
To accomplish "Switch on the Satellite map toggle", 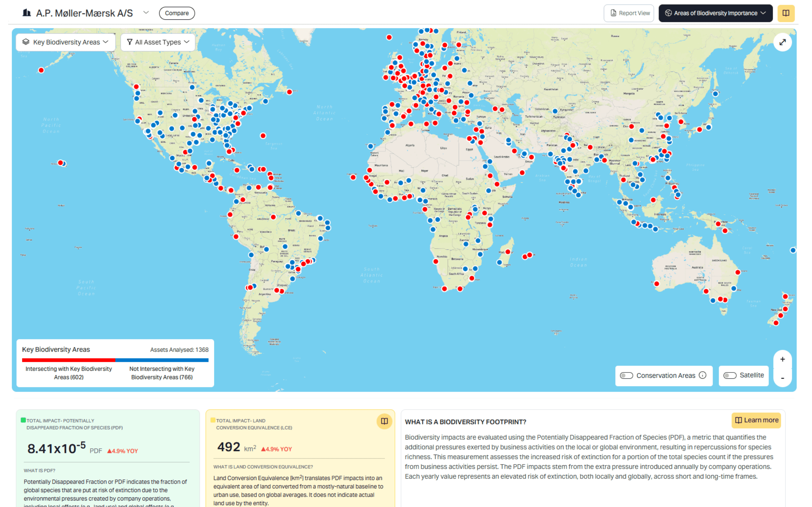I will tap(730, 376).
